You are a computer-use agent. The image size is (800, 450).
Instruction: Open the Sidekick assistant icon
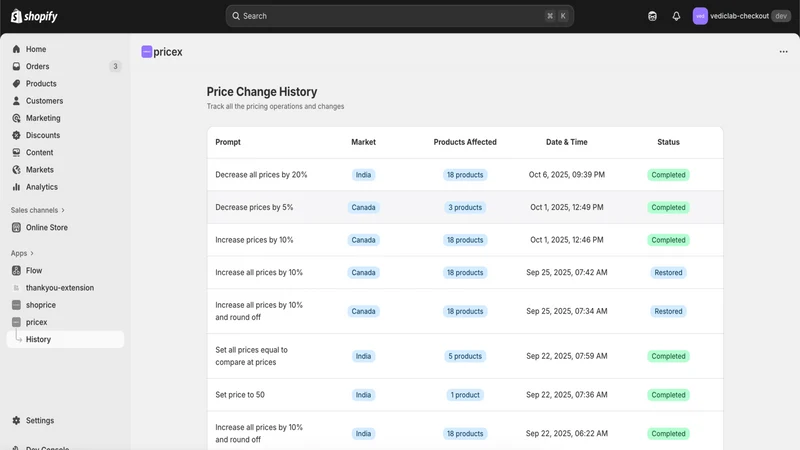[x=652, y=16]
